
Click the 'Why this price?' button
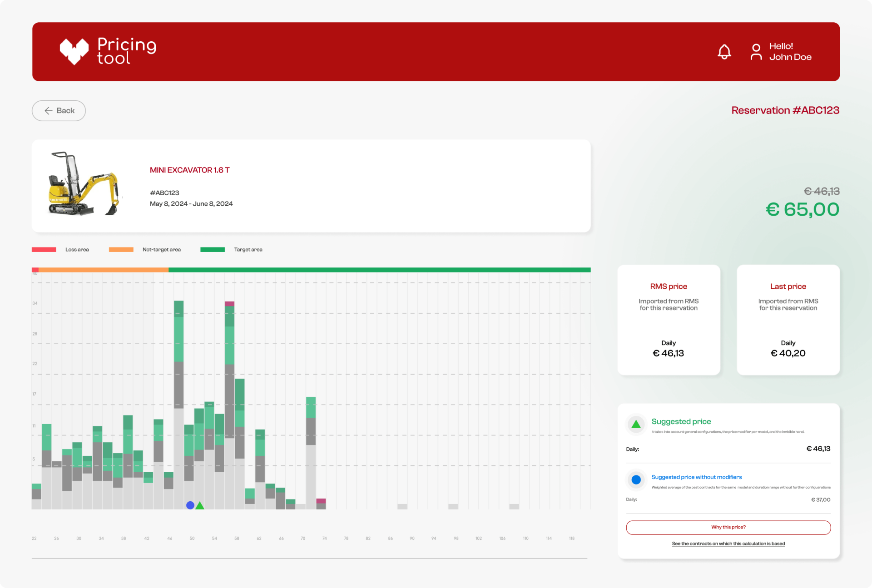tap(728, 527)
